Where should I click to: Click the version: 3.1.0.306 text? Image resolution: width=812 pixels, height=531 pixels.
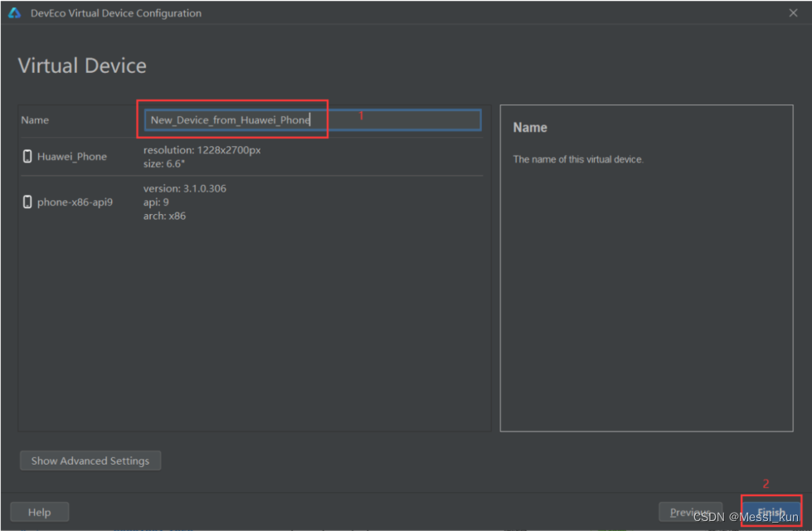[x=185, y=188]
